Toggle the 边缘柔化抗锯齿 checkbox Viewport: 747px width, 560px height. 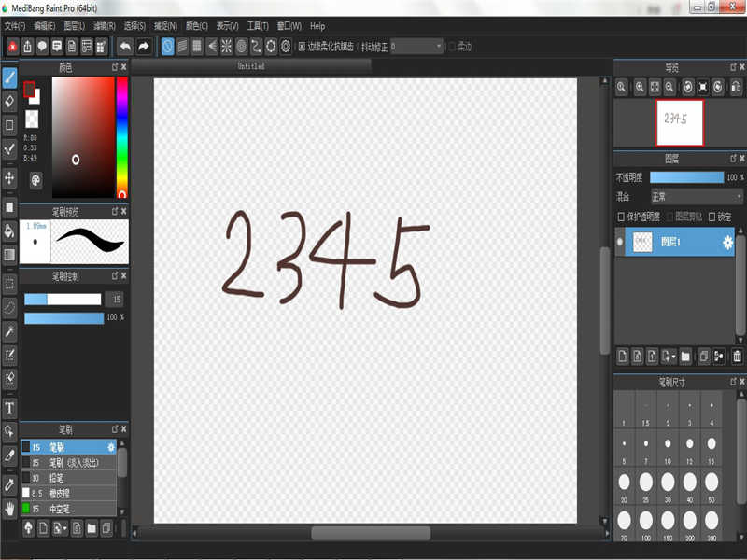[x=302, y=46]
